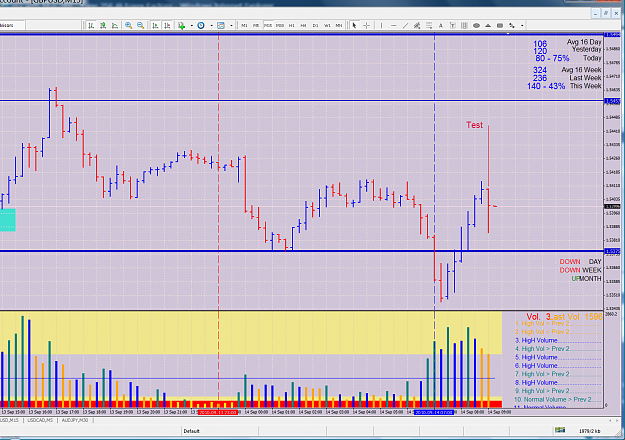Click the '1976/2 kb' status entry
Screen dimensions: 625x440
point(589,431)
